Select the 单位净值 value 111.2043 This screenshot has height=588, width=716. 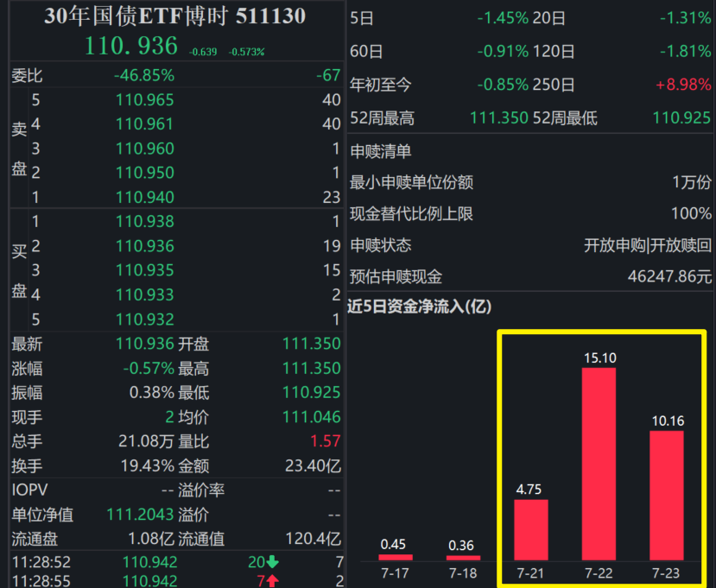tap(140, 515)
